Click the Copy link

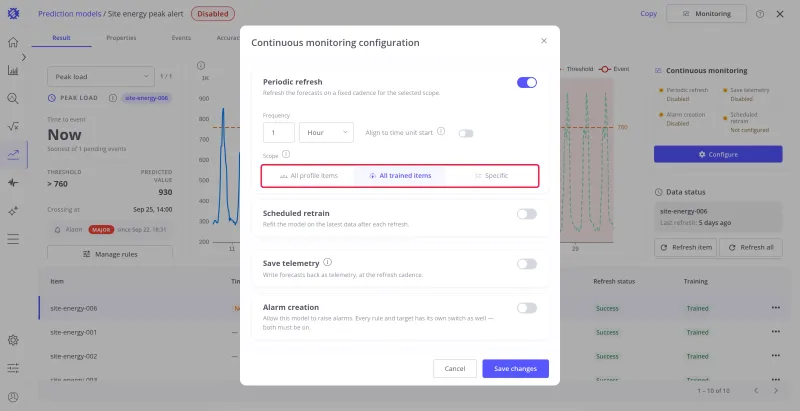point(648,14)
